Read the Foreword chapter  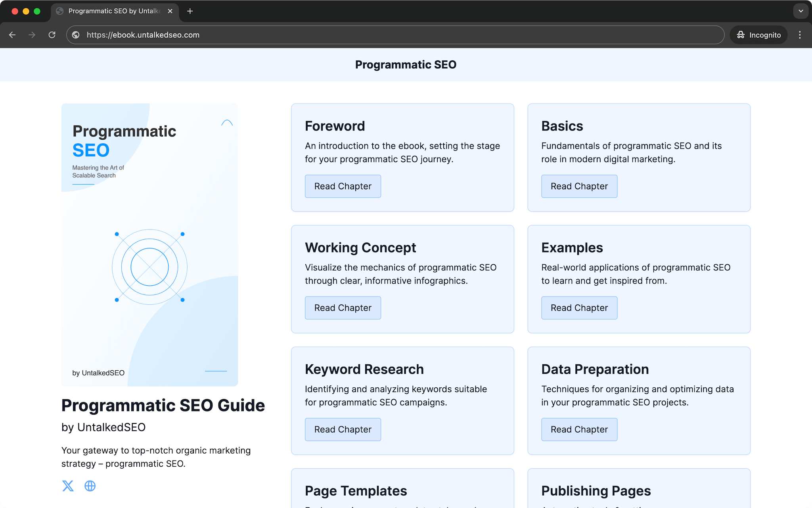click(x=343, y=186)
